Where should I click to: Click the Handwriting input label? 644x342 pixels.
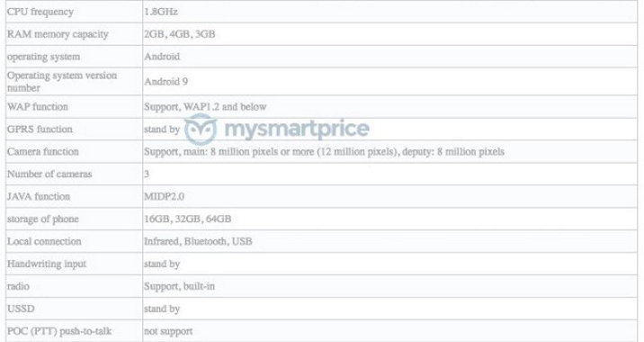(47, 264)
